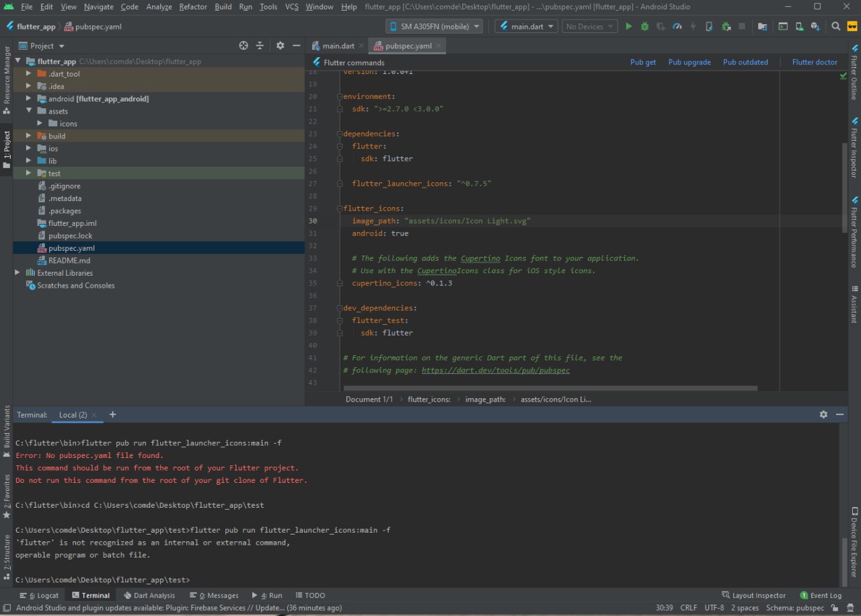Click the CRLF line separator in status bar
Image resolution: width=861 pixels, height=616 pixels.
(689, 607)
